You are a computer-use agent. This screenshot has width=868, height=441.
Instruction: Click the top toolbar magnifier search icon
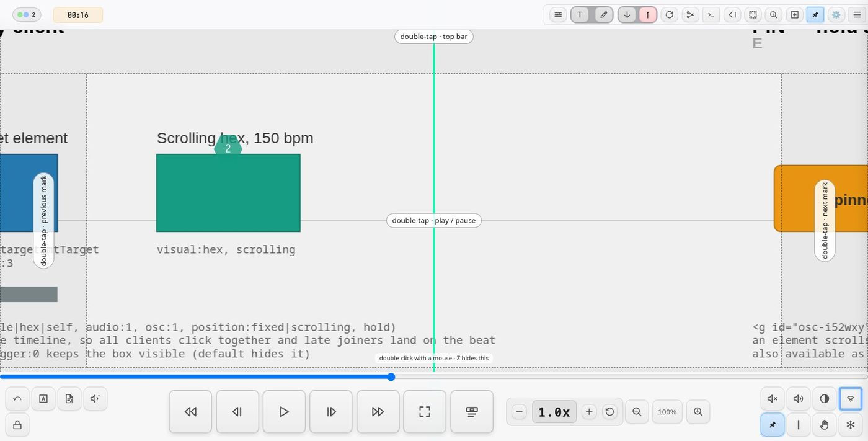pos(773,15)
